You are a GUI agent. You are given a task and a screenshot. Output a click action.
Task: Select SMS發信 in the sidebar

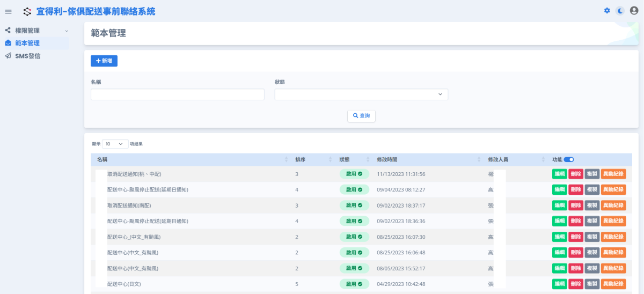coord(27,56)
